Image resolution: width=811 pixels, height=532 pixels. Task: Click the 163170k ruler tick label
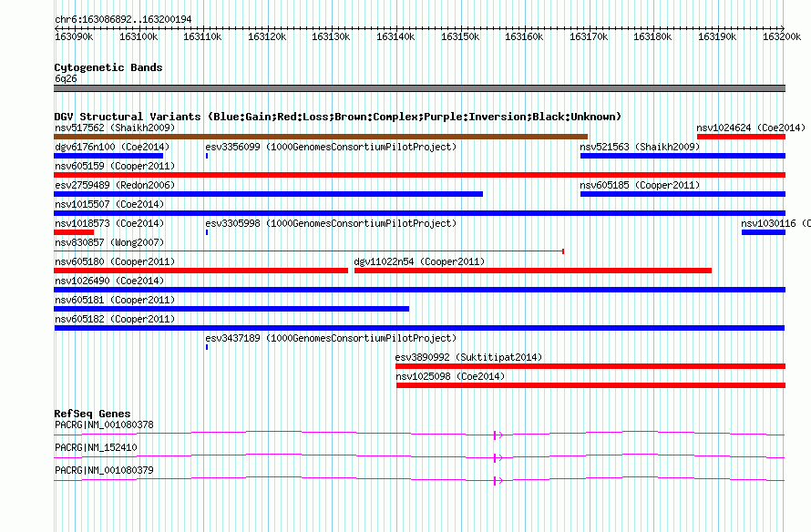[x=589, y=36]
